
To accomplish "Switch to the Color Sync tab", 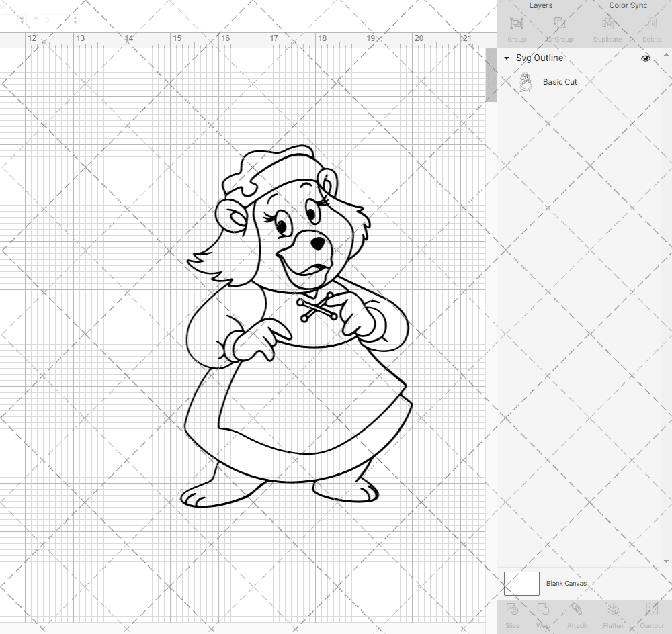I will tap(628, 5).
